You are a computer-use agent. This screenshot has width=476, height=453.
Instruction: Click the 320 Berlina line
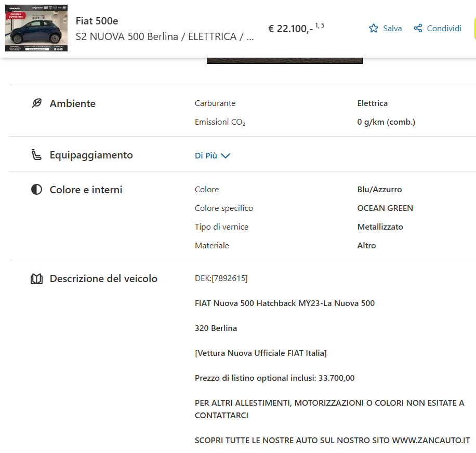[216, 328]
